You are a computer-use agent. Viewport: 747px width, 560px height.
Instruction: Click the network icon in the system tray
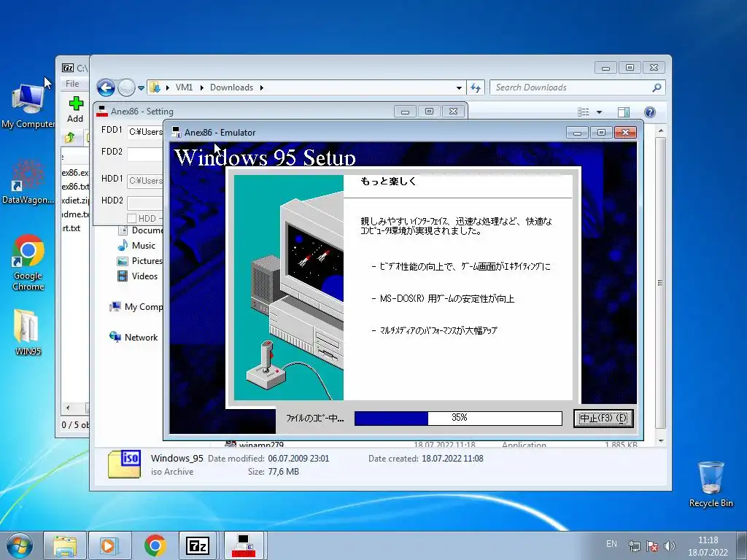tap(634, 546)
